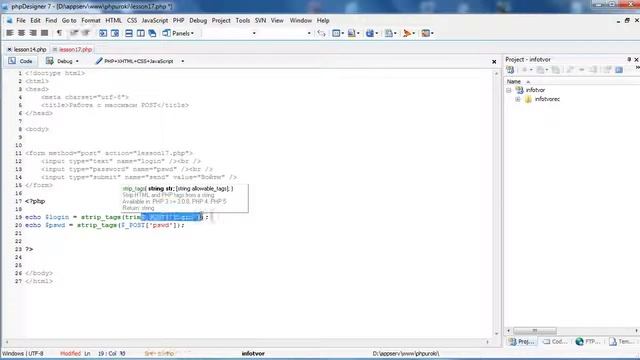Click the Project panel horizontal scrollbar thumb
This screenshot has height=360, width=640.
[535, 331]
